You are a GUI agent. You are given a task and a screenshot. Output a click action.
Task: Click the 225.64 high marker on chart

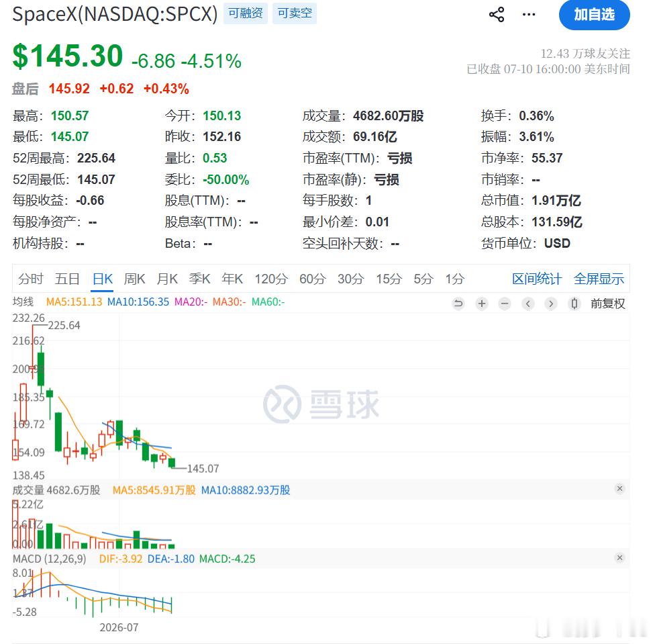coord(64,325)
